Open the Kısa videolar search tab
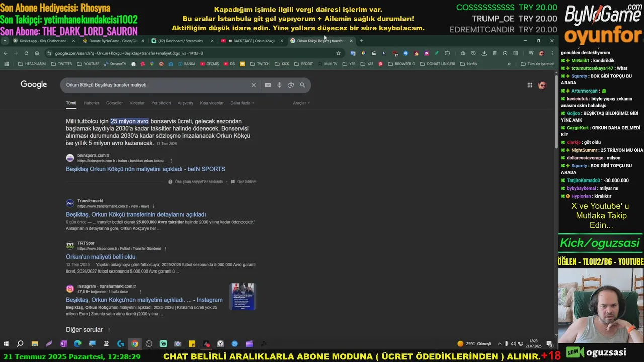Image resolution: width=644 pixels, height=362 pixels. pyautogui.click(x=212, y=103)
